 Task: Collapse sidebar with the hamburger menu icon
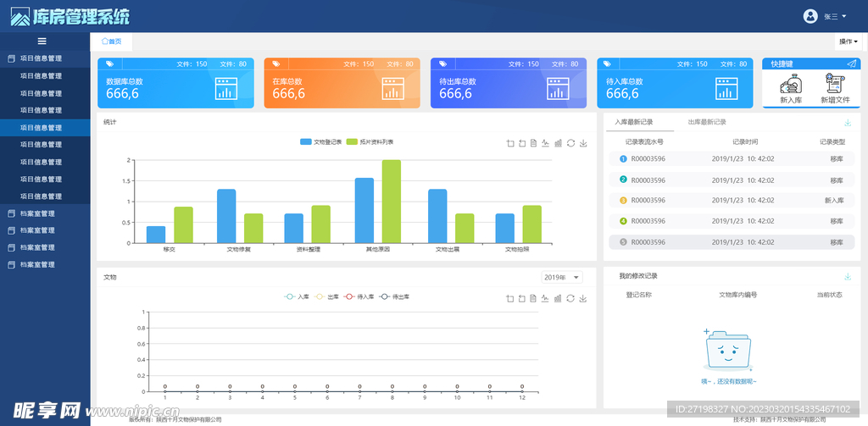coord(42,41)
